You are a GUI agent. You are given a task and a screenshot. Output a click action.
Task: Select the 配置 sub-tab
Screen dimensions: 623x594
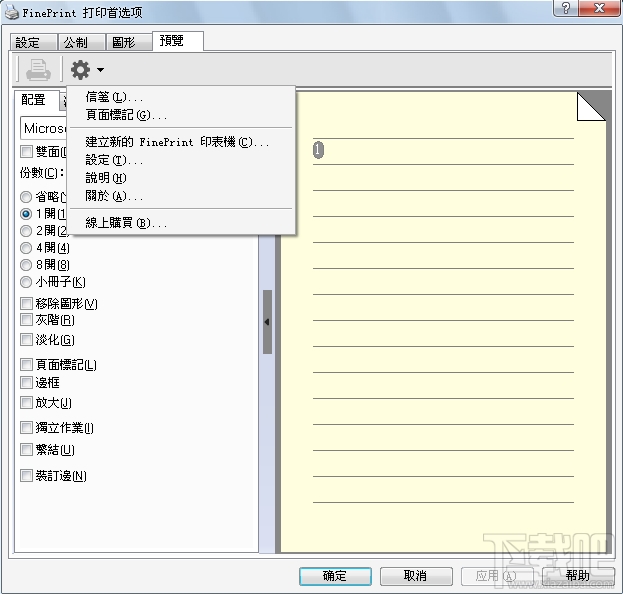37,100
